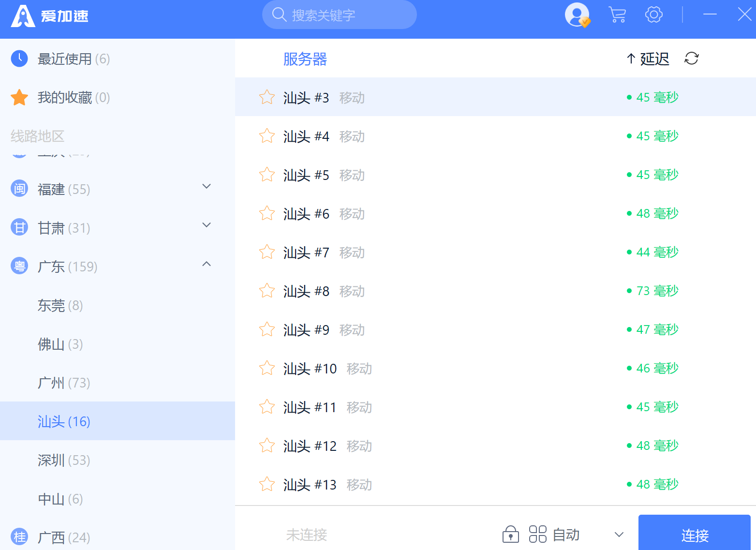This screenshot has height=550, width=756.
Task: Open the user account avatar
Action: (577, 15)
